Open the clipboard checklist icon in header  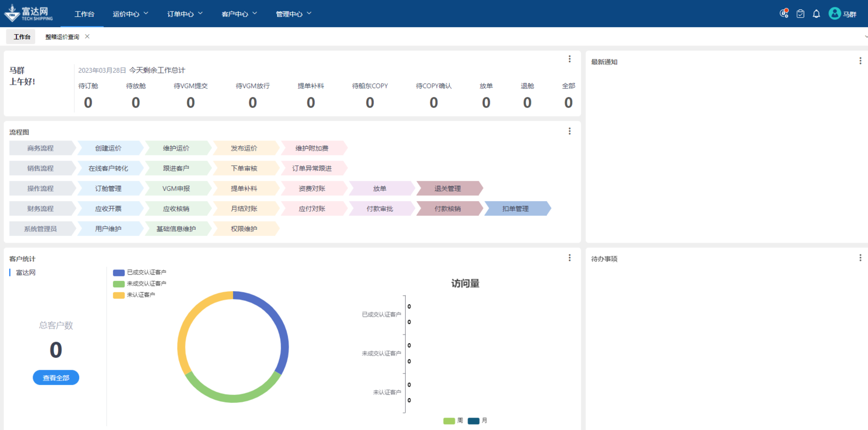coord(800,14)
